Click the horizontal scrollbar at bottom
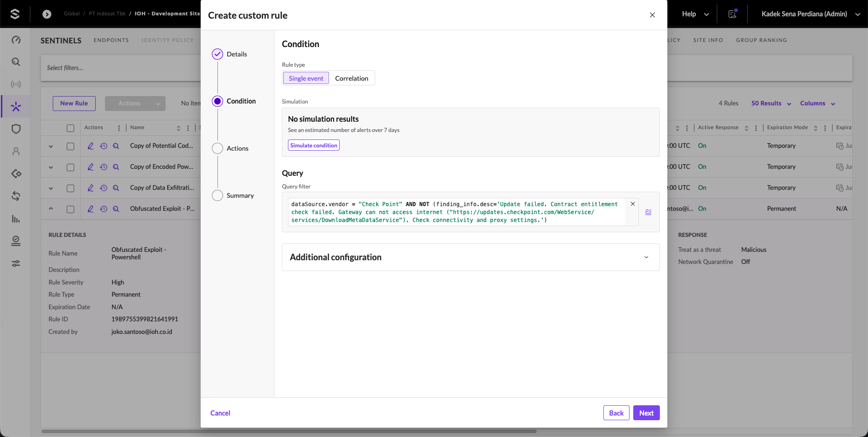The width and height of the screenshot is (868, 437). tap(289, 431)
